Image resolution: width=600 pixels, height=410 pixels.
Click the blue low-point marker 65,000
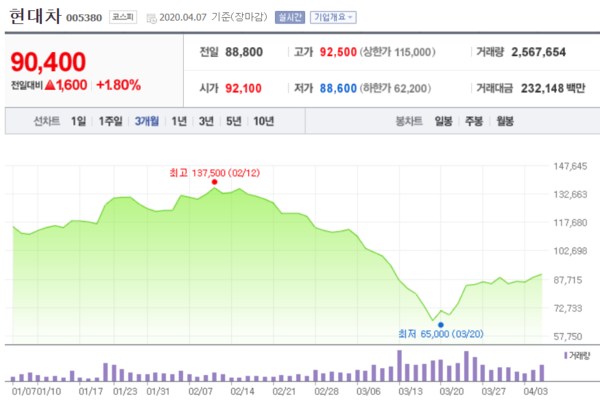click(x=441, y=325)
